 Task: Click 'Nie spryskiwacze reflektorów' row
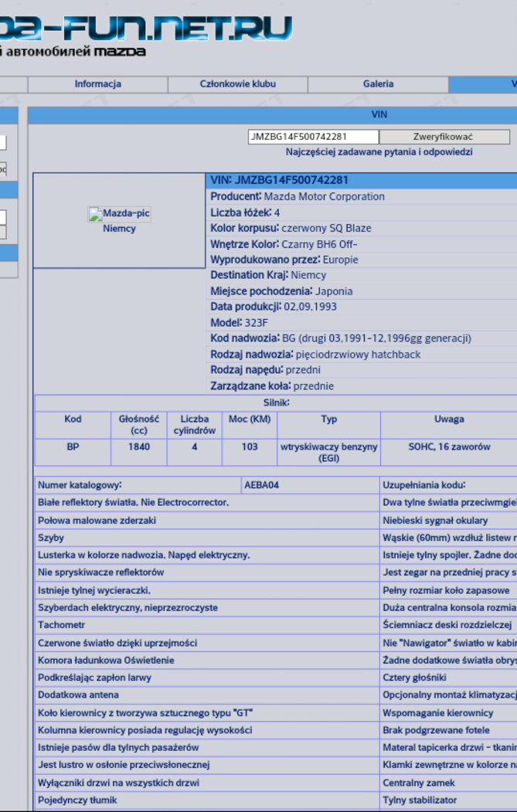pos(207,572)
